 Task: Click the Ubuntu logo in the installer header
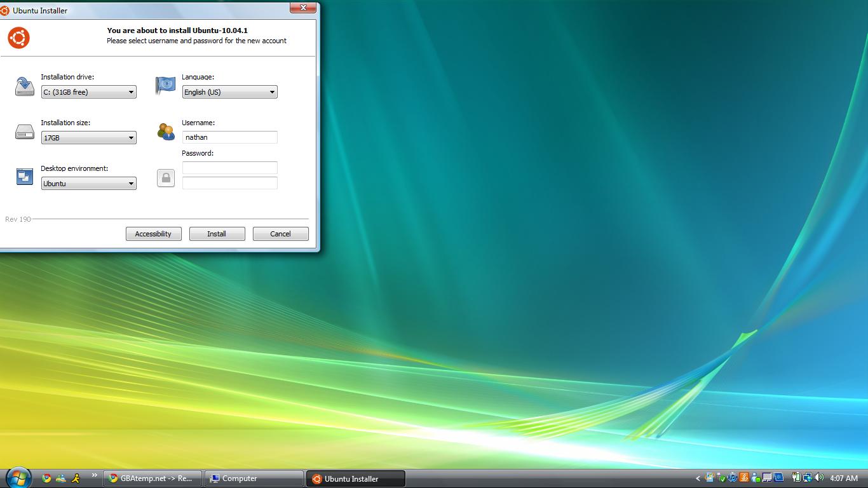point(18,37)
